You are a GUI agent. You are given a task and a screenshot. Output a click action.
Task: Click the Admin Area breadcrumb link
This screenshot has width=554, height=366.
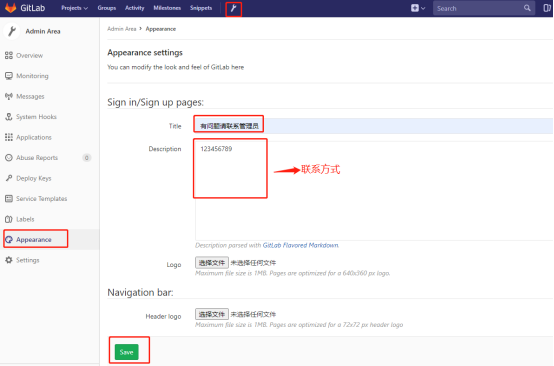click(122, 29)
